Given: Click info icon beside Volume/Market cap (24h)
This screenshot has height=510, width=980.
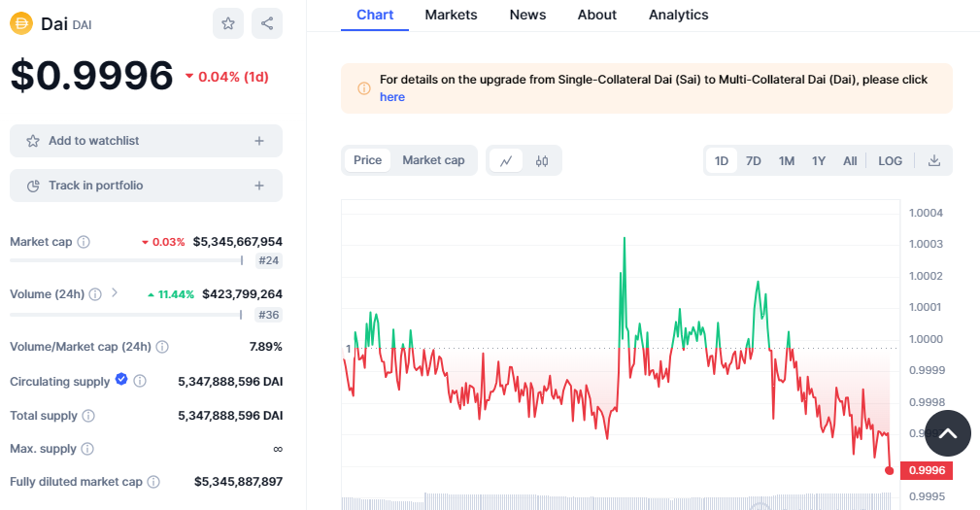Looking at the screenshot, I should 162,347.
